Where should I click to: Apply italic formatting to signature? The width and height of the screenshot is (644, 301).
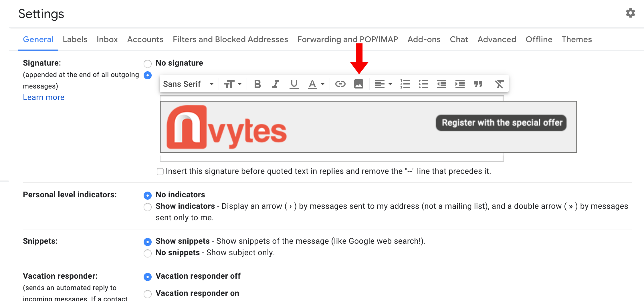tap(276, 84)
